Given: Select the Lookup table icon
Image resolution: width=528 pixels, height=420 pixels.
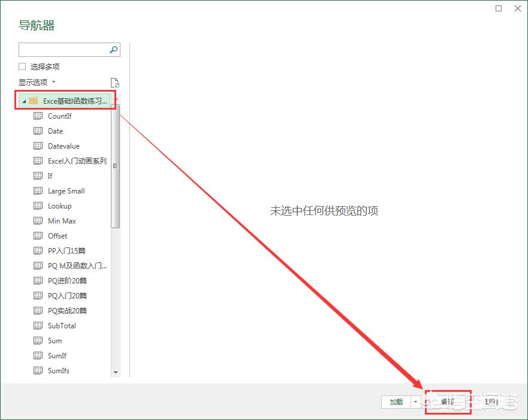Looking at the screenshot, I should click(x=38, y=206).
